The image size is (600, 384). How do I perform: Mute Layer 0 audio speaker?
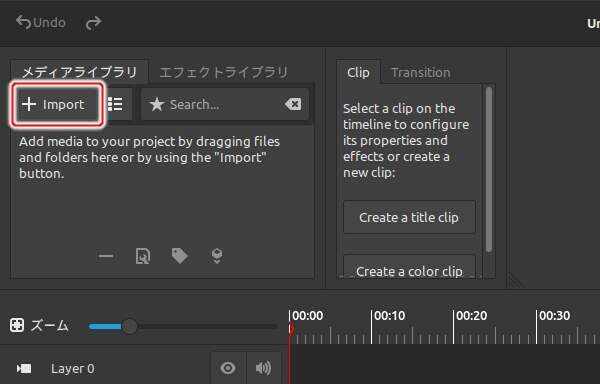click(263, 368)
